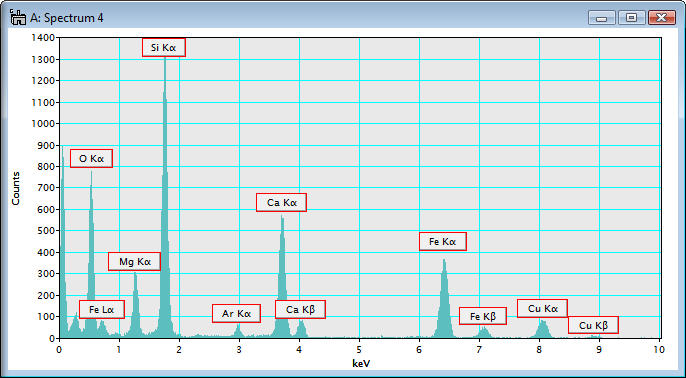Image resolution: width=686 pixels, height=378 pixels.
Task: Select the Cu Kβ peak label
Action: [593, 325]
